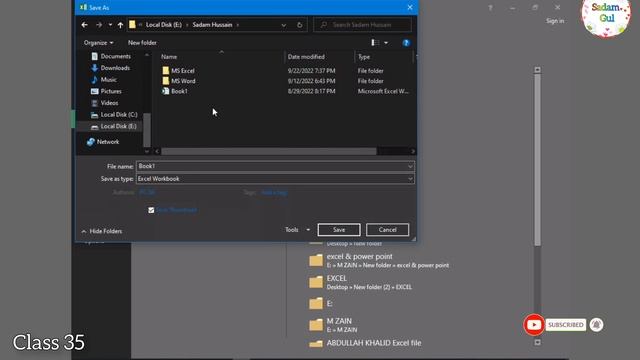640x360 pixels.
Task: Open the Save as type combo box
Action: click(x=275, y=179)
